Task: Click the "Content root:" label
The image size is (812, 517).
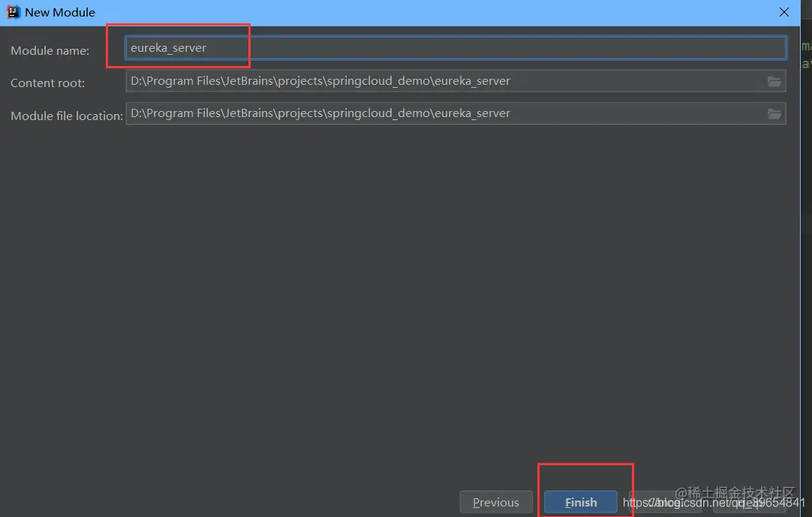Action: tap(47, 83)
